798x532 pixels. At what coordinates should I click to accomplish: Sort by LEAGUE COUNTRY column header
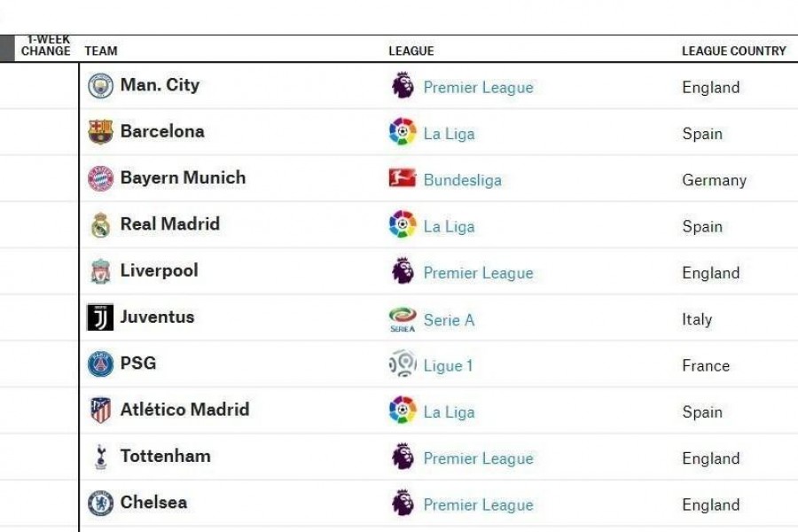(733, 51)
